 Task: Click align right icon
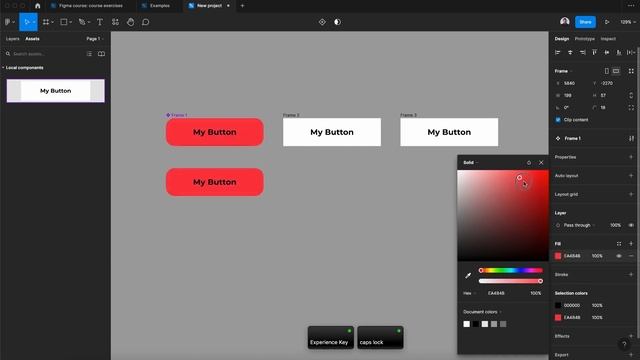[582, 52]
